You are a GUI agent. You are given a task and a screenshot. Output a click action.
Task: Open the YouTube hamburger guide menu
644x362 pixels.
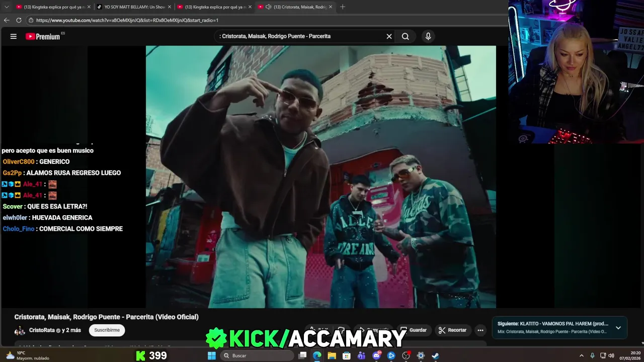[x=14, y=36]
